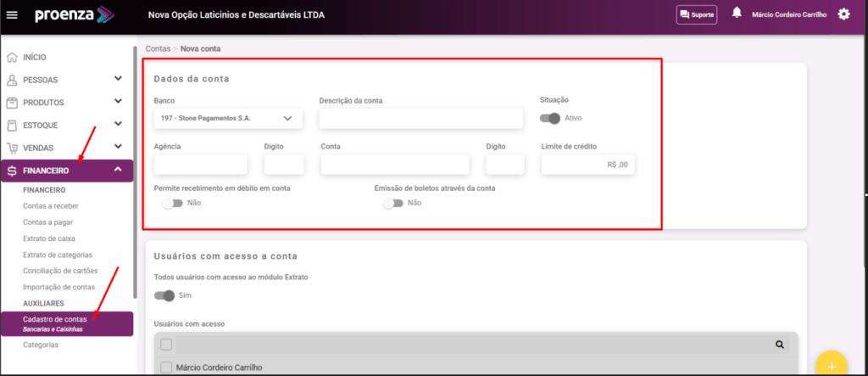Click the yellow plus floating button
Viewport: 868px width, 376px height.
coord(831,365)
